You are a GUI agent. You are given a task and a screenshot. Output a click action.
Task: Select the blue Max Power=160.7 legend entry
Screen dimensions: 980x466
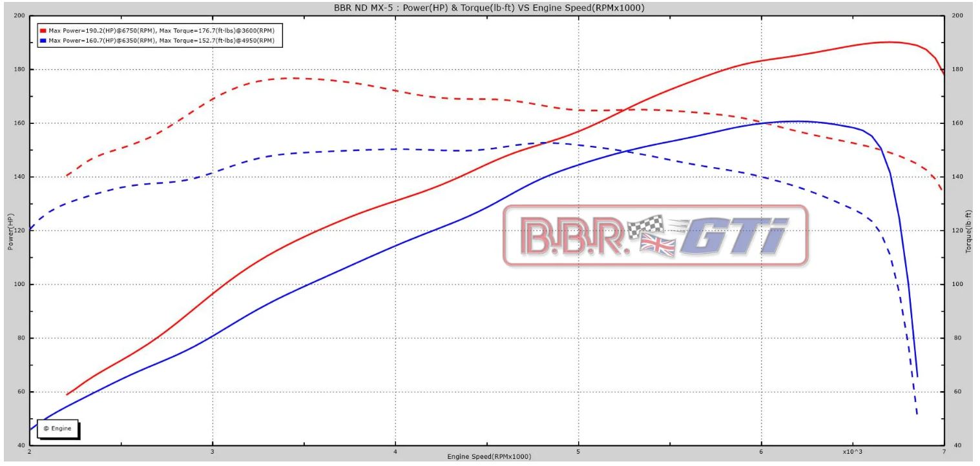coord(162,40)
